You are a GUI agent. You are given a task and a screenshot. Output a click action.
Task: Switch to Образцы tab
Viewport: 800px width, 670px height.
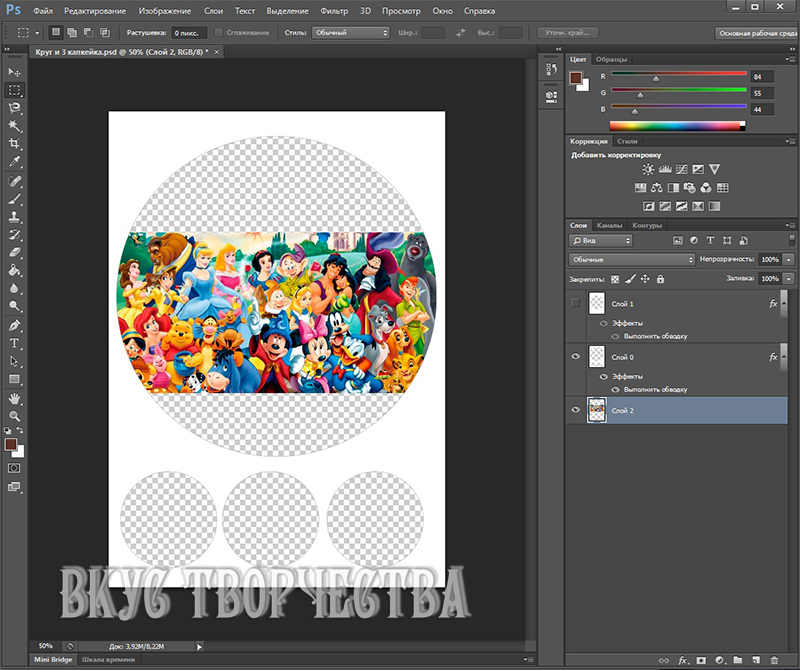pyautogui.click(x=611, y=59)
